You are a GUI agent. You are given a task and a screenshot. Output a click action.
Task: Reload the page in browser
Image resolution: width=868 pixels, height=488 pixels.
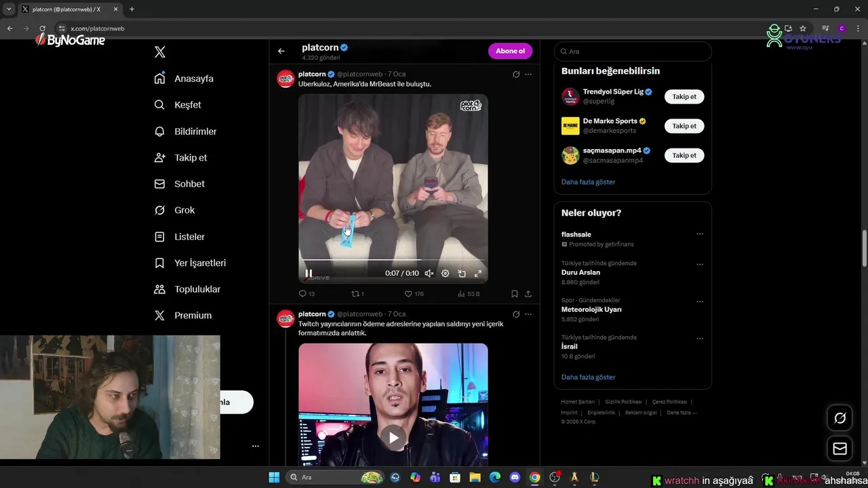coord(43,28)
